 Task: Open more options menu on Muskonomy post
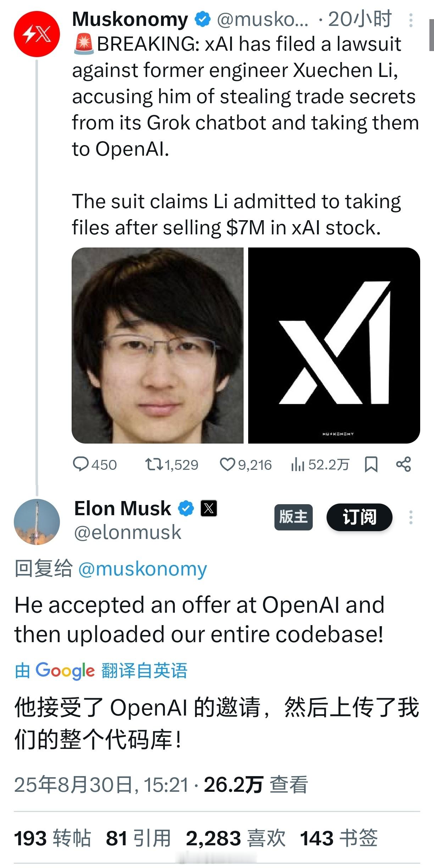(x=411, y=20)
